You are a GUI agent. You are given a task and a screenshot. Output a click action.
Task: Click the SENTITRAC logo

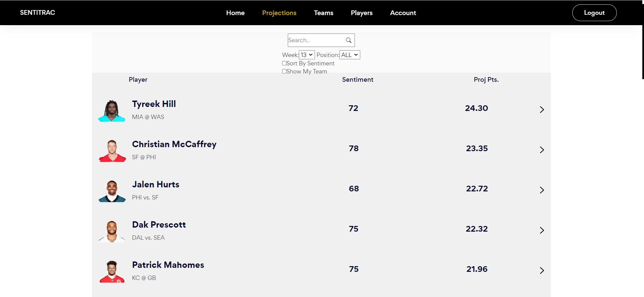[38, 13]
